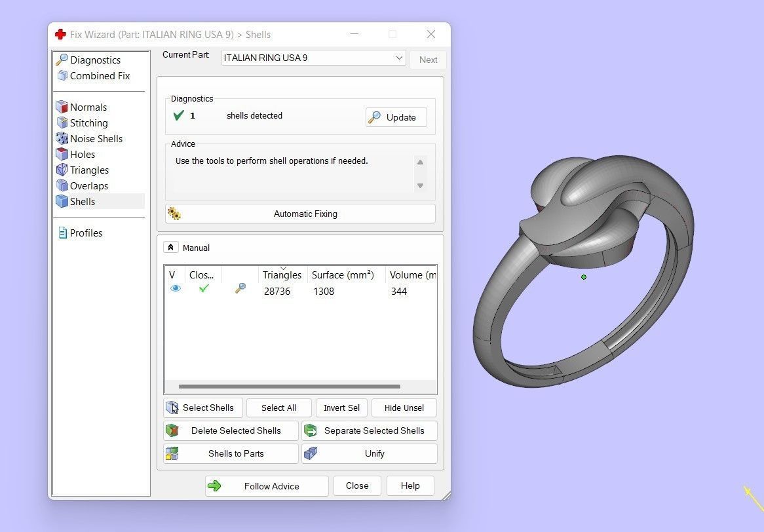Click the Triangles cube icon
This screenshot has width=764, height=532.
[62, 170]
